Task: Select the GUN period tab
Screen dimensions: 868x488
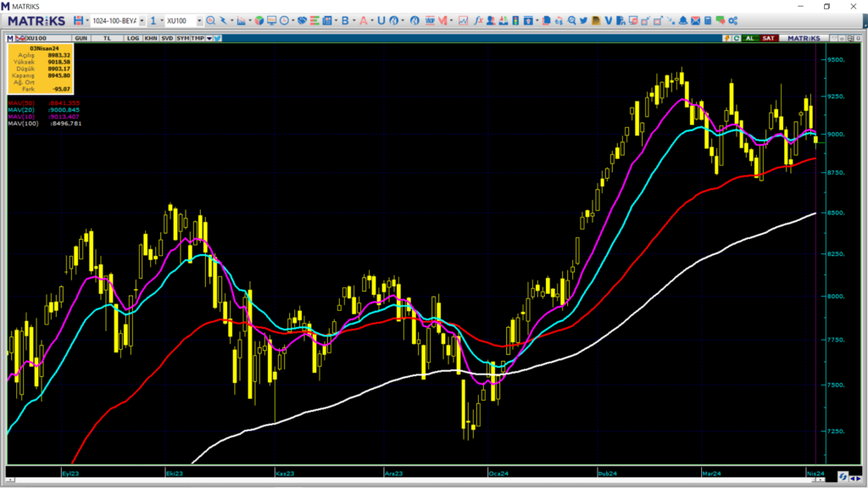Action: point(82,38)
